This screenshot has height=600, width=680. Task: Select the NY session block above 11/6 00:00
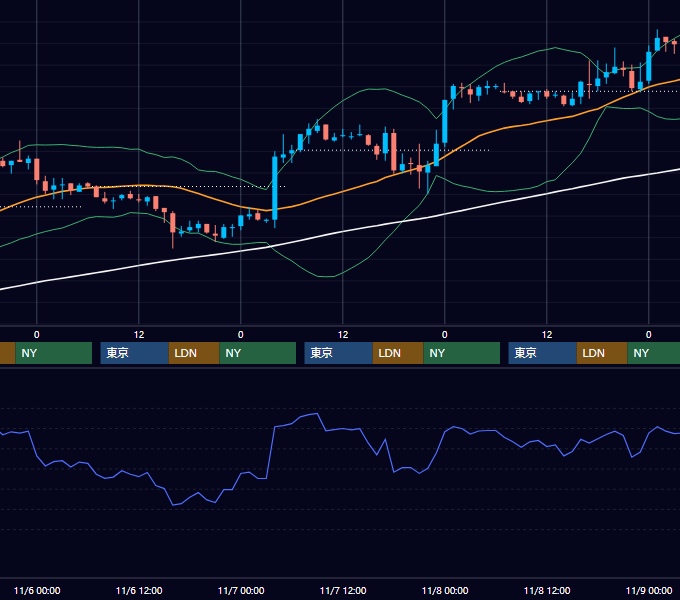tap(54, 353)
